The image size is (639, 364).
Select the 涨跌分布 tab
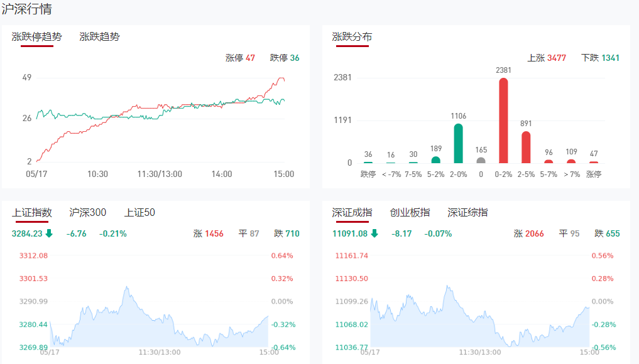coord(352,36)
